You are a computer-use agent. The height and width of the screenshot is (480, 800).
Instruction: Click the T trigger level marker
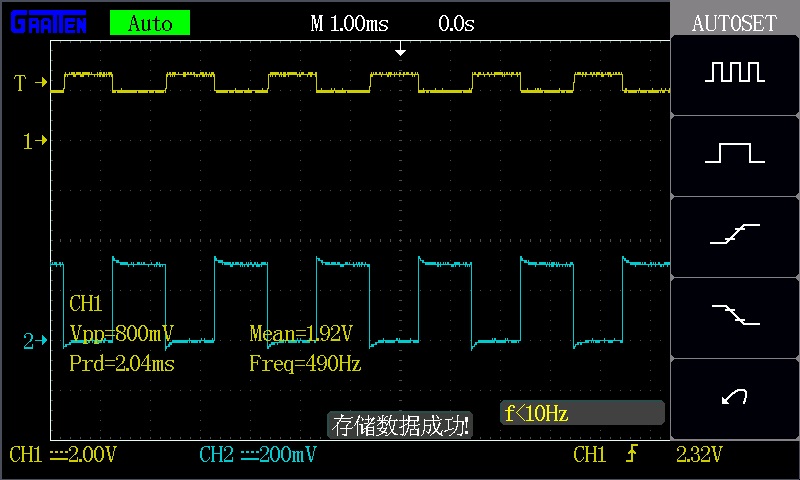tap(30, 82)
